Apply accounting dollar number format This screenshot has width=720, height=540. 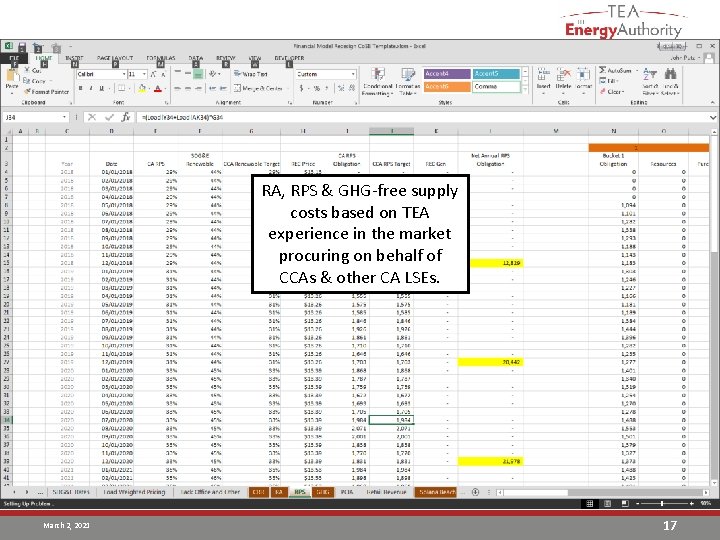click(x=302, y=88)
